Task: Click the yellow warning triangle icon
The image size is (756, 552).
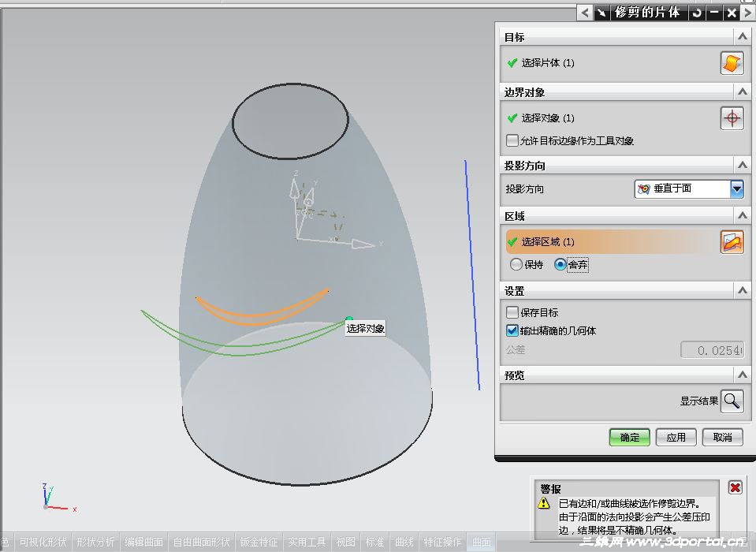Action: click(544, 503)
